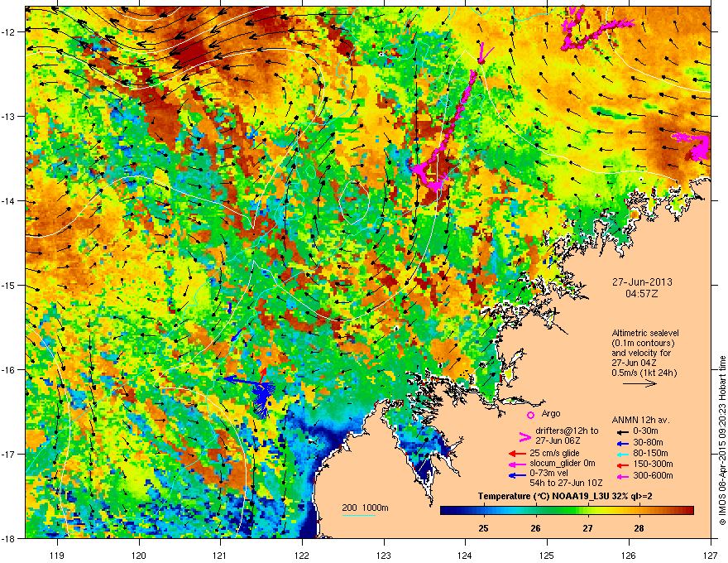Click the IMOS copyright timestamp text
Screen dimensions: 728x563
(x=722, y=440)
